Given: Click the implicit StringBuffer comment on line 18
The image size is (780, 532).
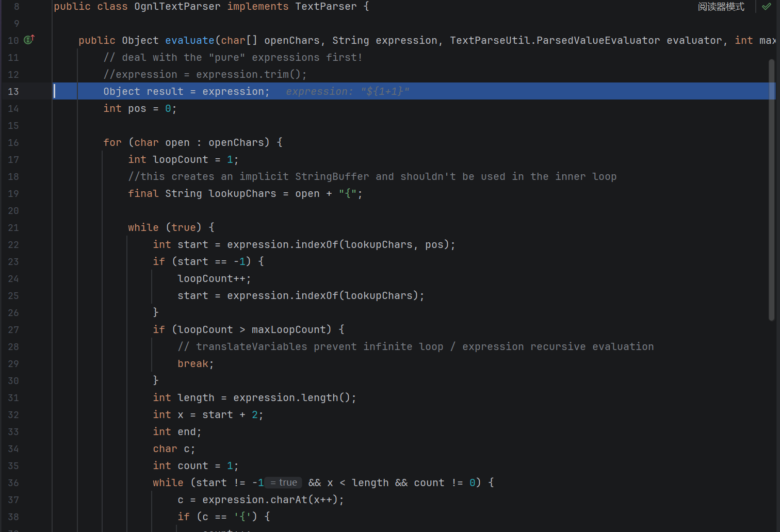Looking at the screenshot, I should click(372, 176).
